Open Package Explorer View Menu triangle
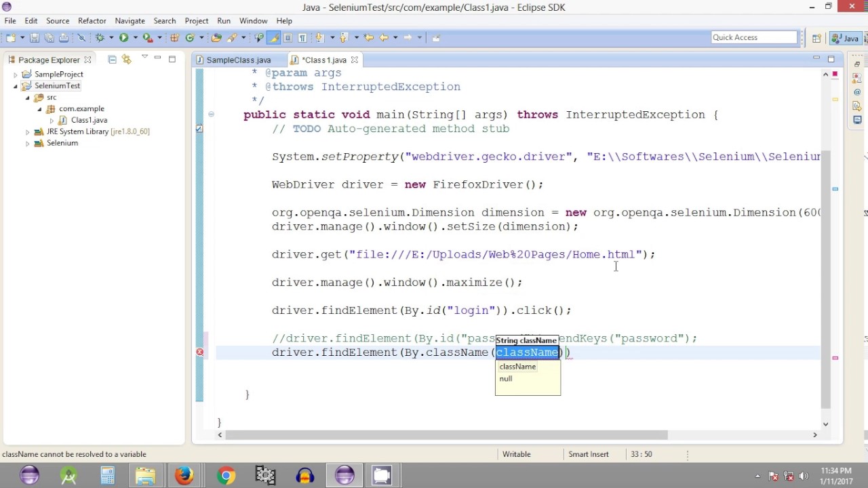Screen dimensions: 868x488 [144, 58]
